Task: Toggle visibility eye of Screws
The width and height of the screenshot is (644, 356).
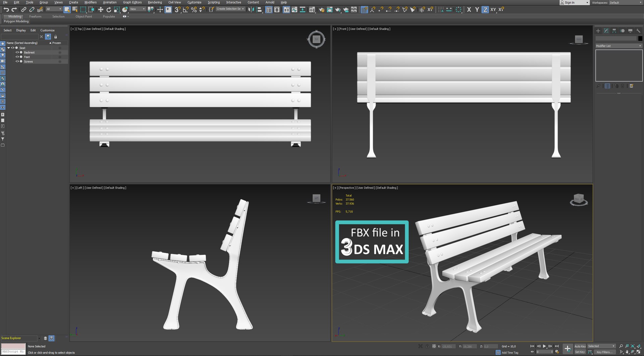Action: 17,61
